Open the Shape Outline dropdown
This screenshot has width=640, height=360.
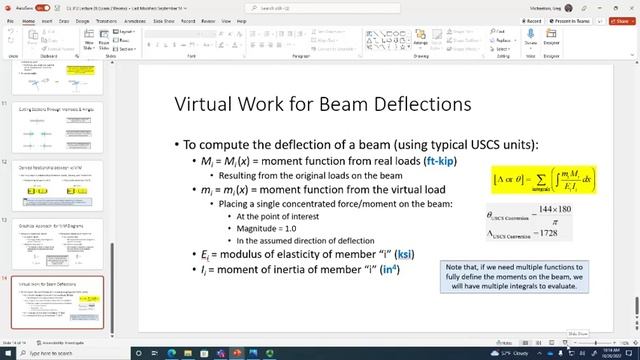[x=463, y=40]
